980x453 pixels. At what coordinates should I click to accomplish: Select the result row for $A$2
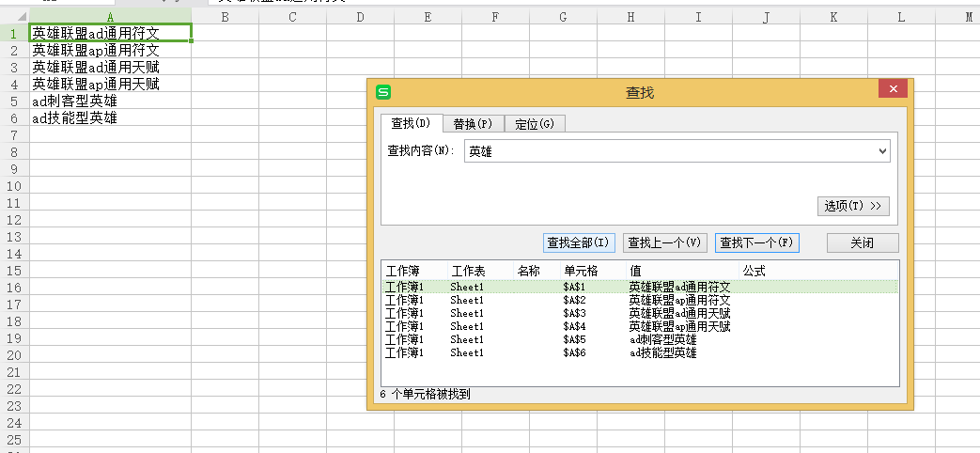640,300
